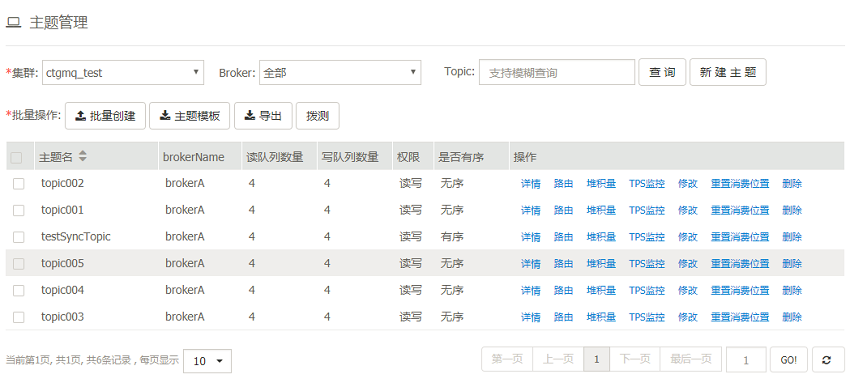Click 批量创建 upload button

pyautogui.click(x=105, y=115)
